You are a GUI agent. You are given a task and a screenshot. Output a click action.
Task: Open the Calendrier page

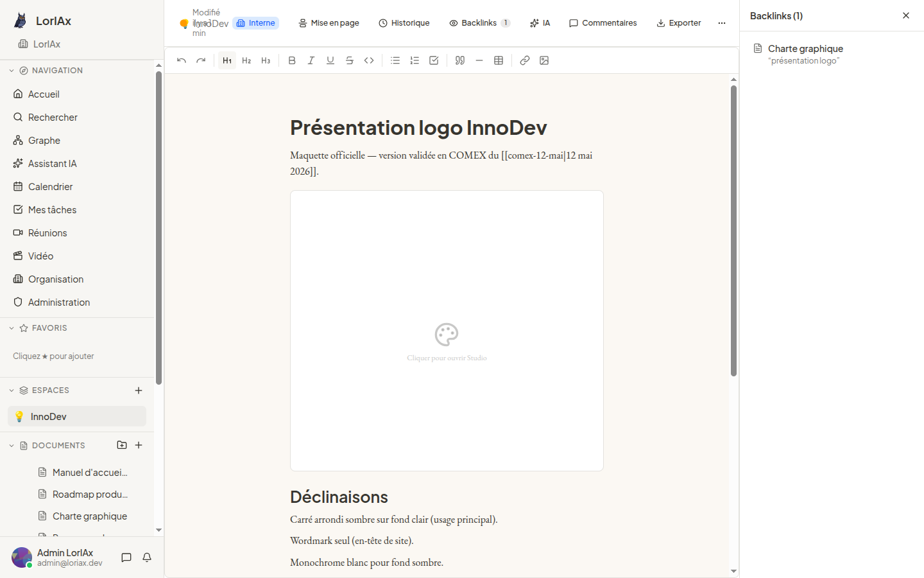[77, 187]
